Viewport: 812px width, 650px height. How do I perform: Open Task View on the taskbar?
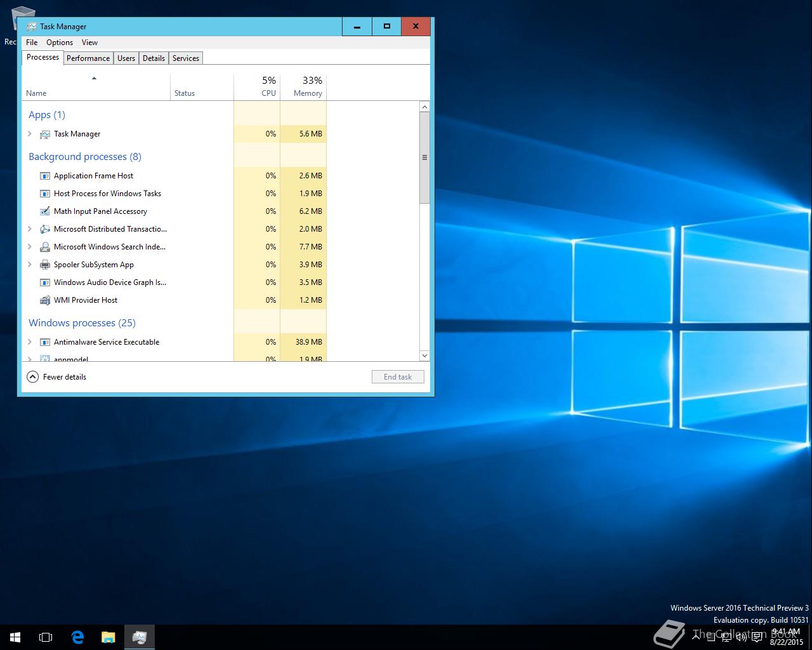click(x=46, y=637)
